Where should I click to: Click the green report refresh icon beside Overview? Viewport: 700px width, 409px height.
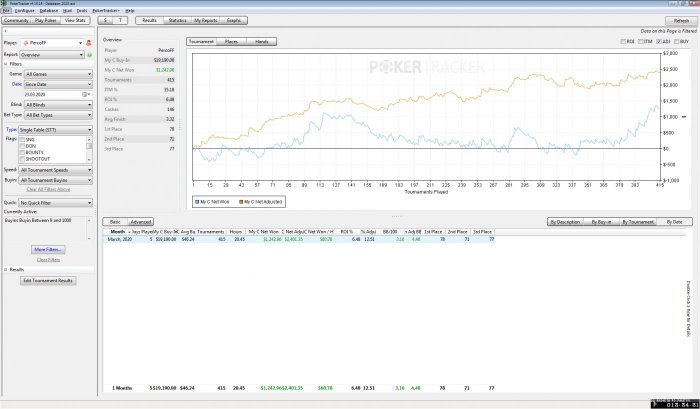click(x=89, y=55)
